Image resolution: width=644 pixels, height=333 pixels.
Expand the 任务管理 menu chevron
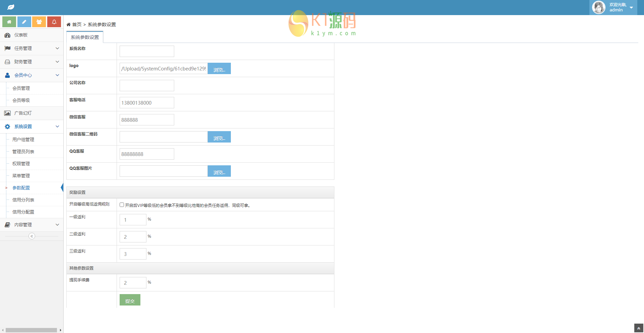point(57,48)
